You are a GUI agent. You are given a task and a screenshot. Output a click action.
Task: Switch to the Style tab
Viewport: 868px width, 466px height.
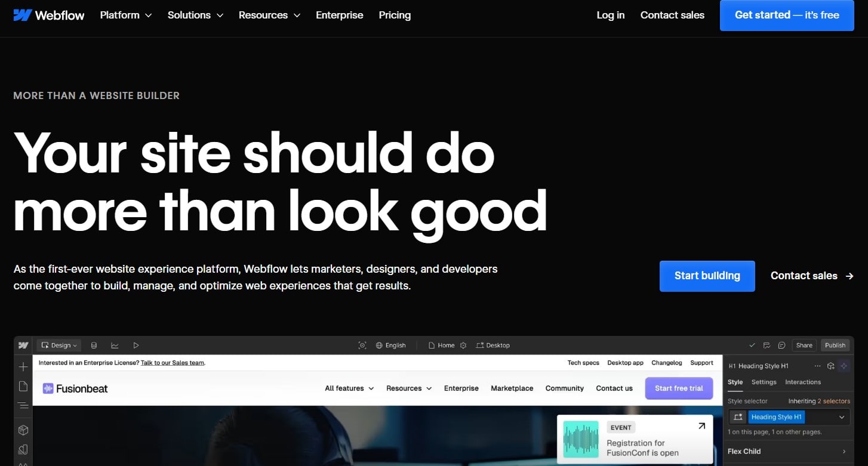click(x=735, y=382)
